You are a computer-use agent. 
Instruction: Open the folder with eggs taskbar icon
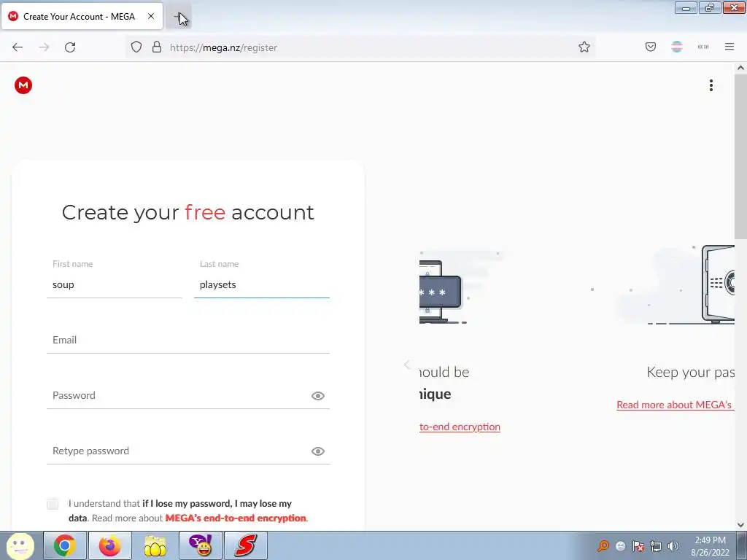pos(155,545)
